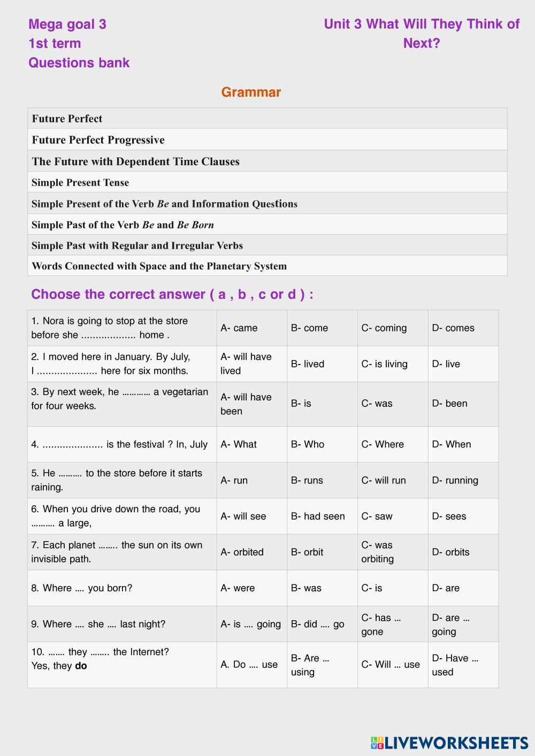Click "The Future with Dependent Time Clauses" row
Image resolution: width=535 pixels, height=756 pixels.
click(x=135, y=161)
